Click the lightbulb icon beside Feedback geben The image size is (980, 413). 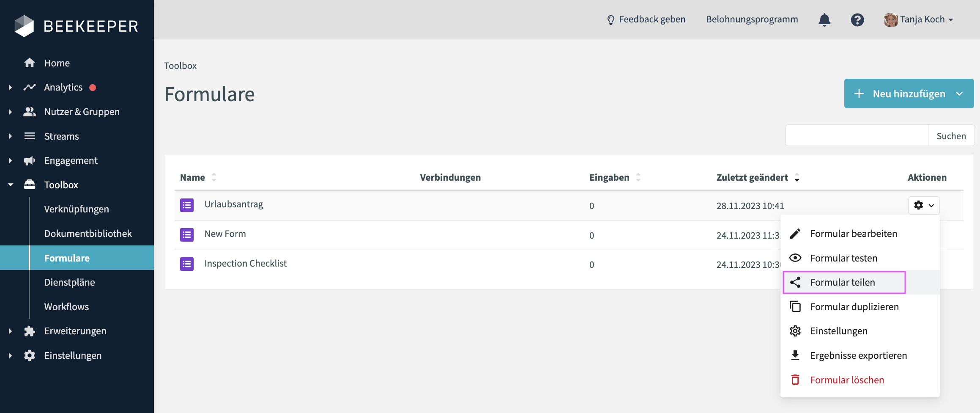pyautogui.click(x=610, y=20)
